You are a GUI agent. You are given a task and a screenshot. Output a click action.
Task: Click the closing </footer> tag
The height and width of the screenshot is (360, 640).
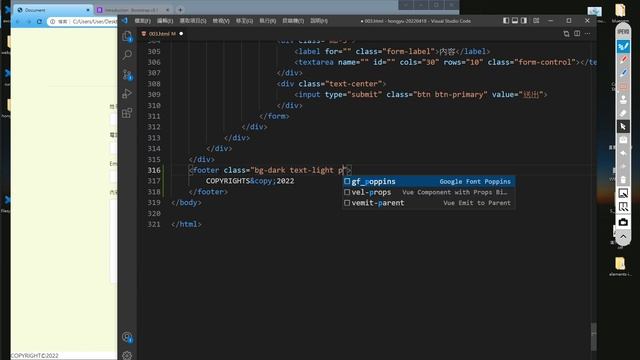208,192
